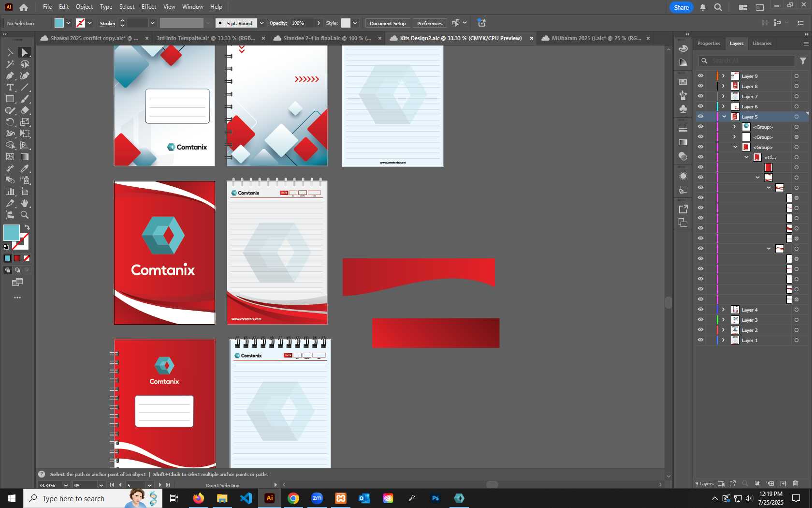Select the Column Graph tool
Viewport: 812px width, 508px height.
coord(10,192)
